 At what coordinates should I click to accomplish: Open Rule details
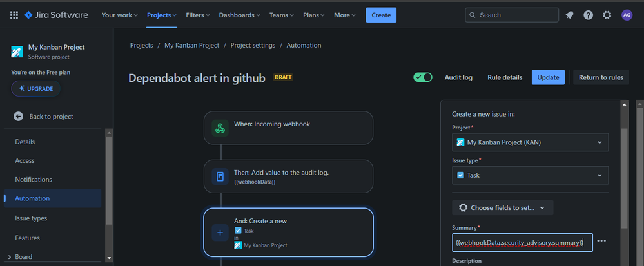coord(505,77)
